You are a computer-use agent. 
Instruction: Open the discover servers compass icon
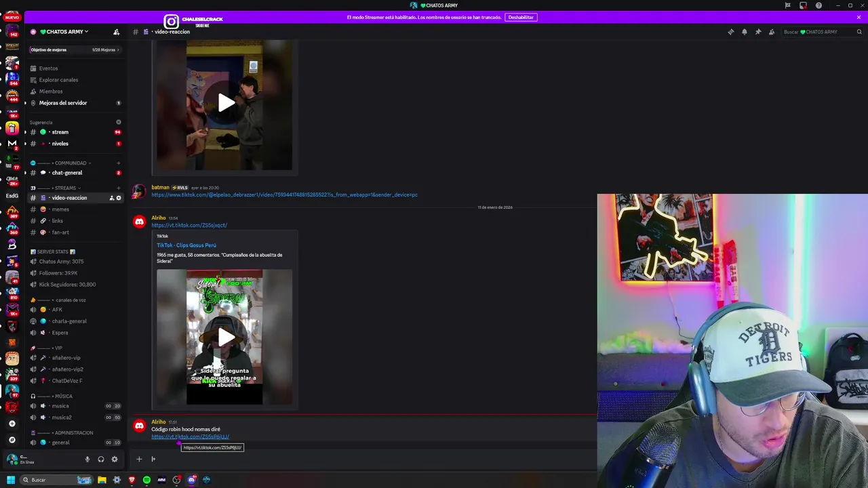point(12,440)
